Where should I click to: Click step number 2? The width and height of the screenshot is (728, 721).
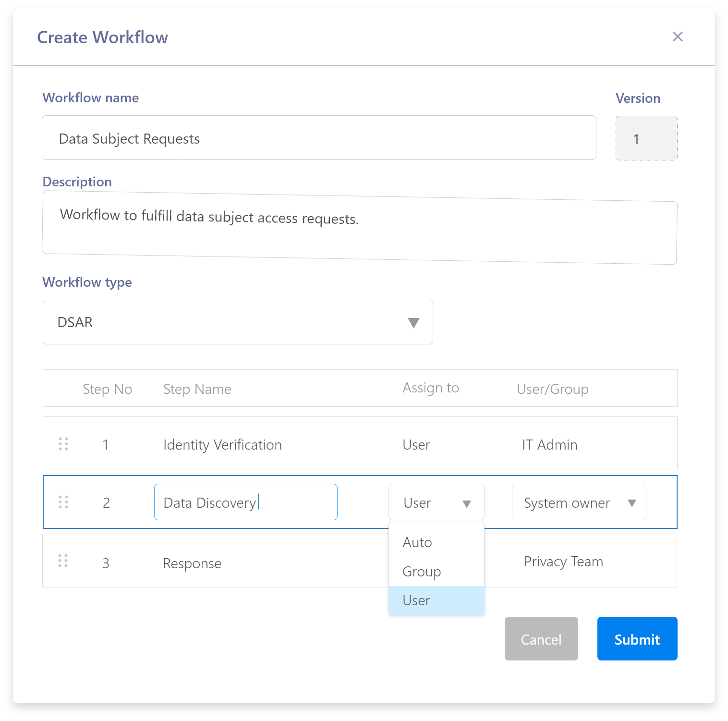click(106, 503)
